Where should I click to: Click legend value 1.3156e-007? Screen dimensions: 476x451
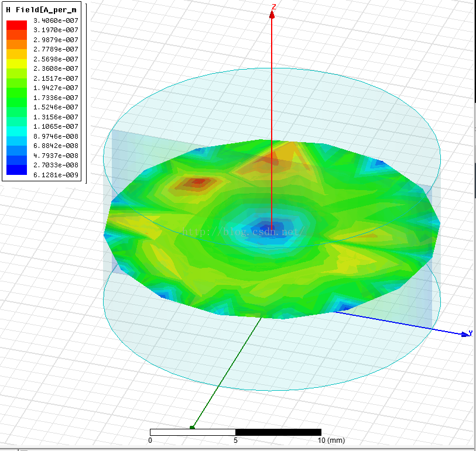point(56,117)
